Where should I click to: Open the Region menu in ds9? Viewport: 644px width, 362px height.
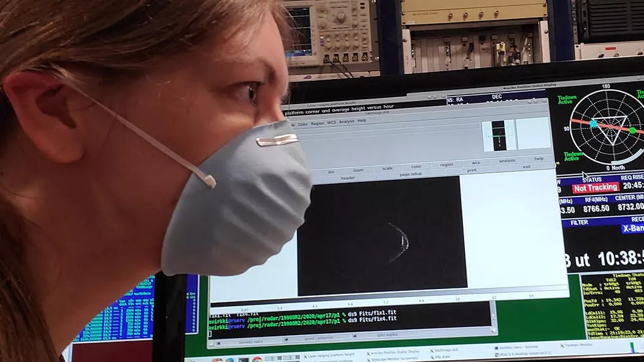point(318,123)
